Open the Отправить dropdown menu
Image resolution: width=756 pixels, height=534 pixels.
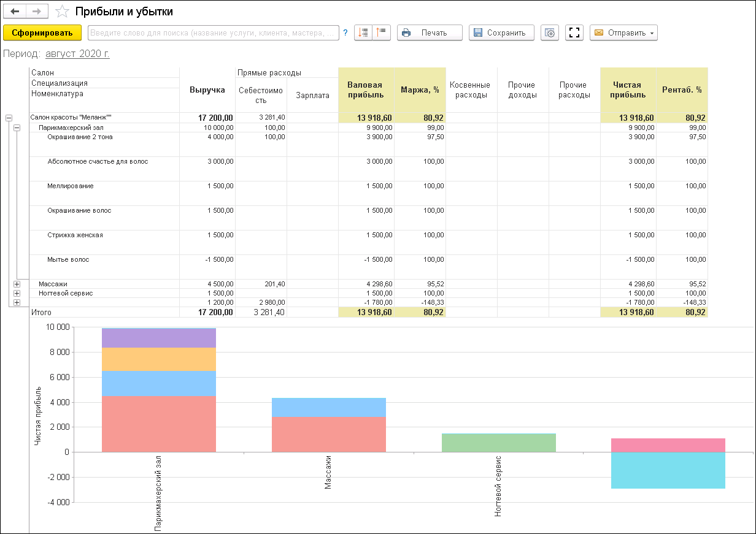pos(623,33)
